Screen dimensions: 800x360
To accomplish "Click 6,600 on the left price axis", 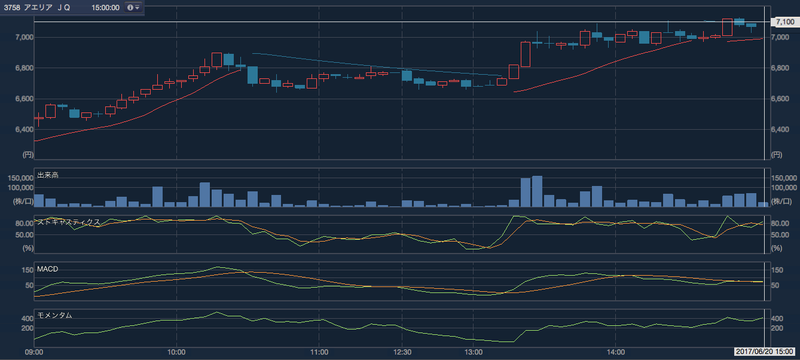I will click(x=24, y=99).
